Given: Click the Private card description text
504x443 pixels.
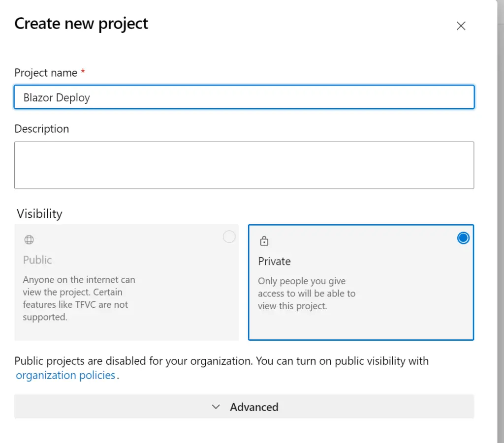Looking at the screenshot, I should 306,294.
